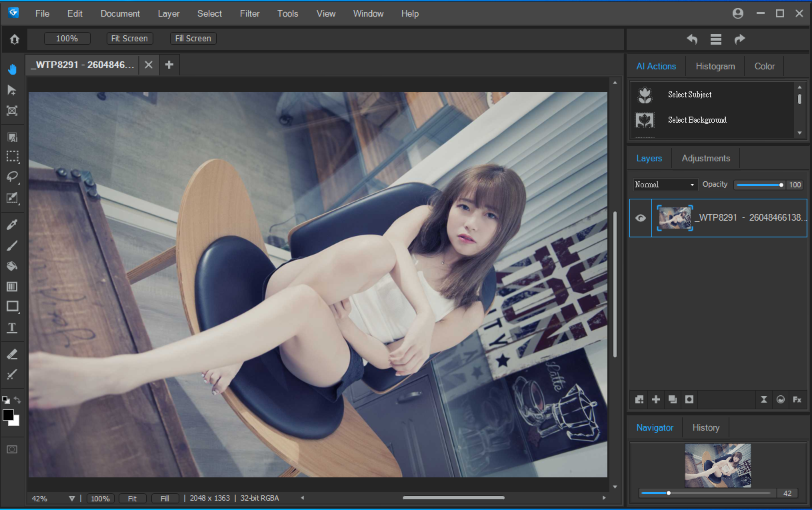
Task: Click the Navigator zoom value 42 field
Action: [788, 493]
